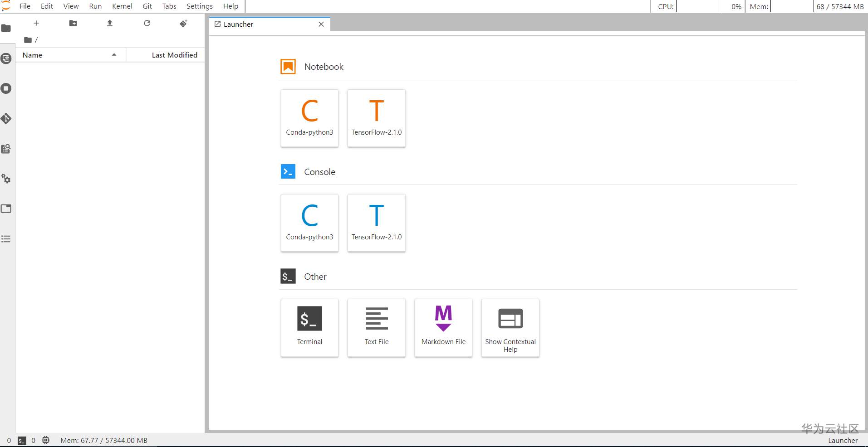
Task: Launch a new Terminal
Action: [x=309, y=328]
